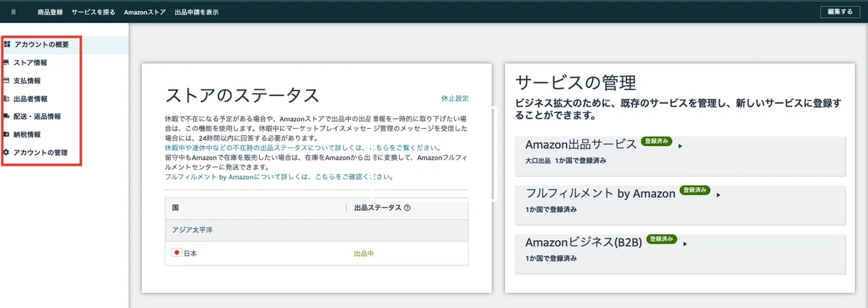Select アカウントの概要 in sidebar
The height and width of the screenshot is (308, 868).
41,45
